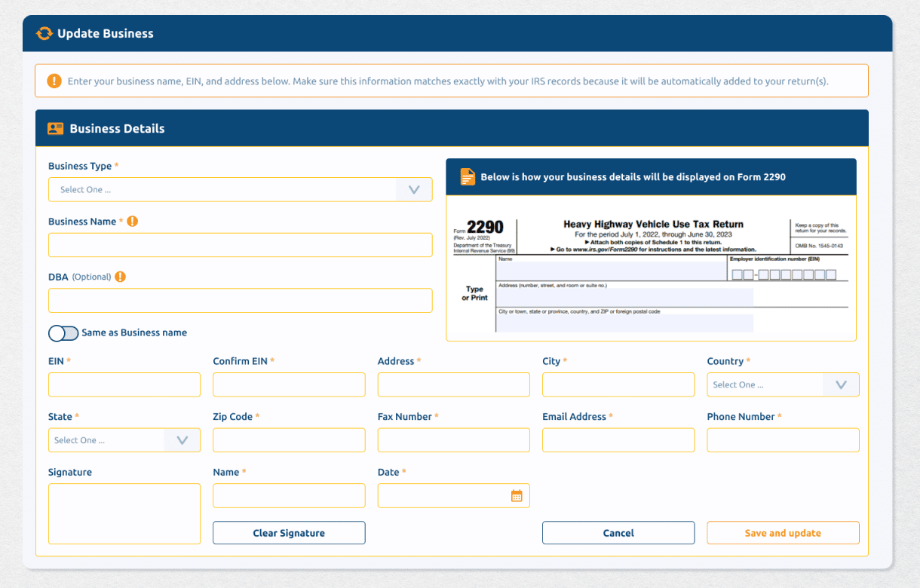Image resolution: width=920 pixels, height=588 pixels.
Task: Click the orange warning icon in notice banner
Action: click(54, 81)
